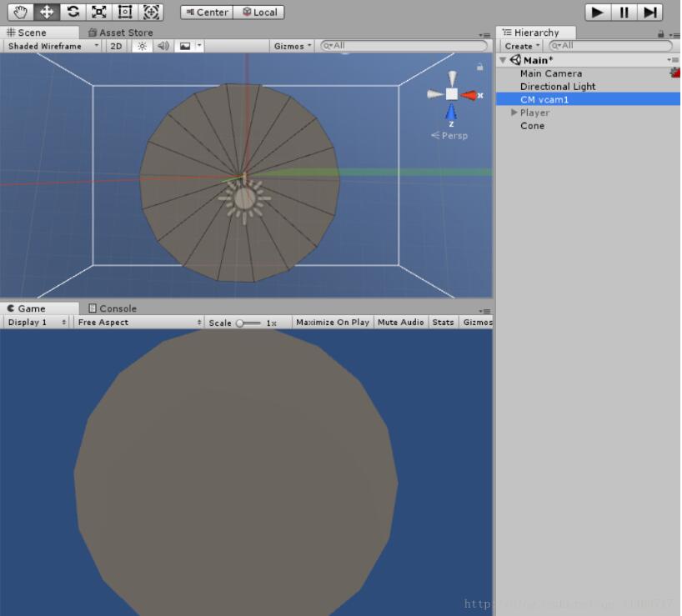Open Hierarchy Create dropdown

pos(522,46)
